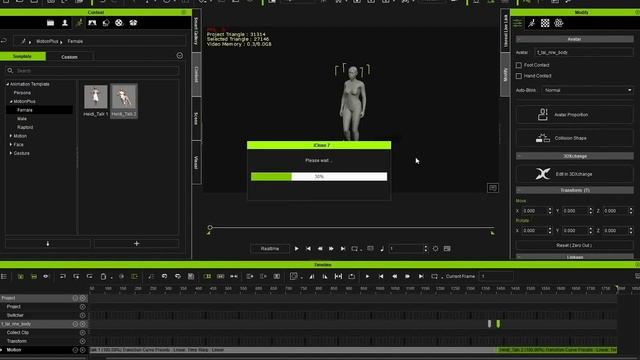Viewport: 640px width, 360px height.
Task: Collapse the 3DXchange section header
Action: click(574, 156)
